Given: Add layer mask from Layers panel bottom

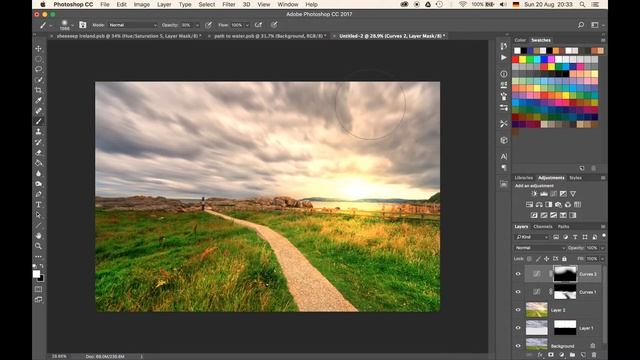Looking at the screenshot, I should (x=551, y=355).
